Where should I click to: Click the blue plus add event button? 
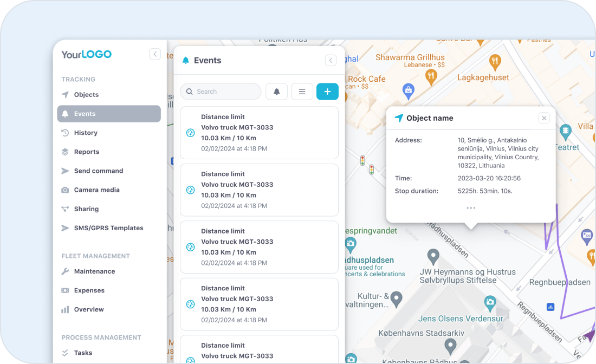(x=327, y=92)
